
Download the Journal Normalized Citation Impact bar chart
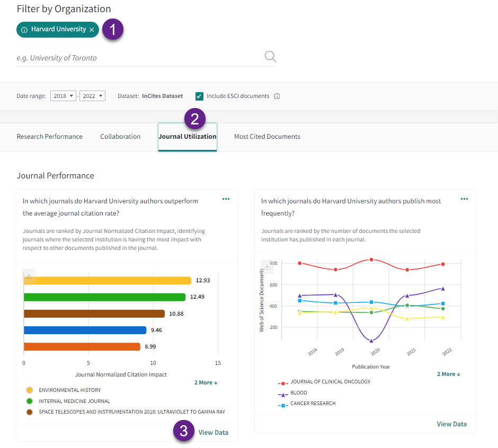click(x=29, y=275)
